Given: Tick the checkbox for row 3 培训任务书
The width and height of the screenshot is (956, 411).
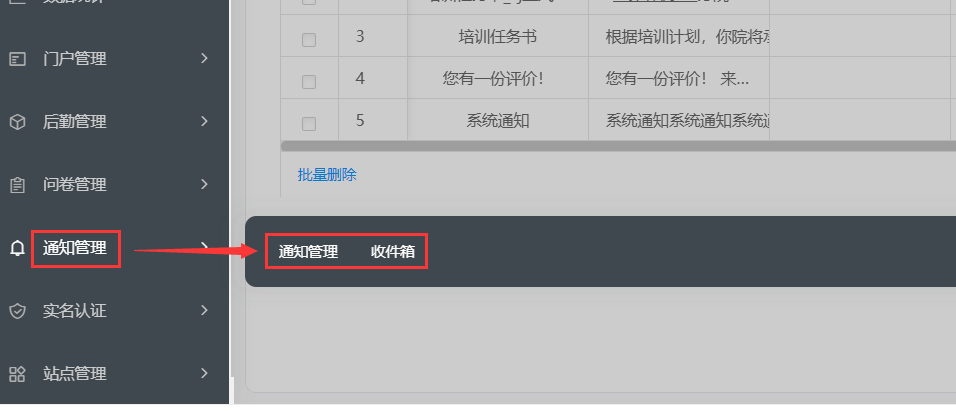Looking at the screenshot, I should pyautogui.click(x=309, y=40).
